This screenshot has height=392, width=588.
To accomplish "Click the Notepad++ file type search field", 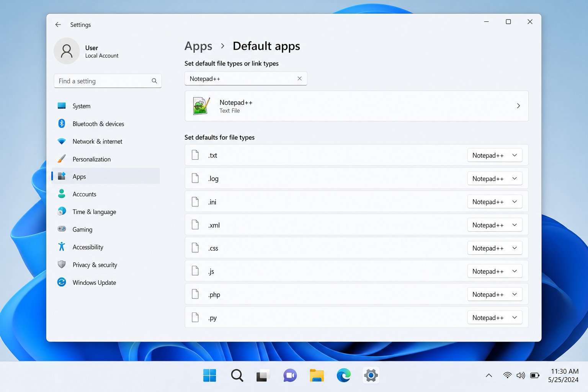I will pos(246,78).
